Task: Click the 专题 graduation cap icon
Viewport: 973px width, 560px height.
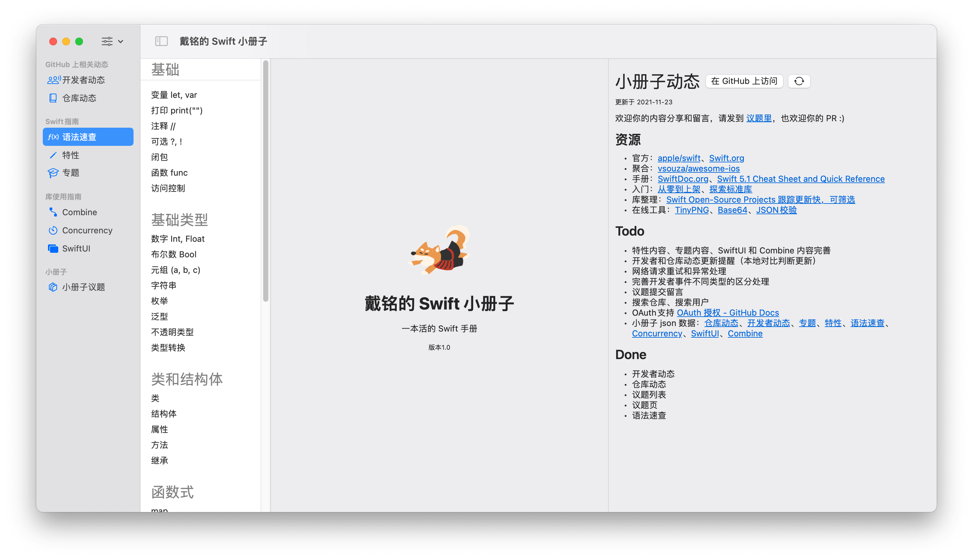Action: point(53,173)
